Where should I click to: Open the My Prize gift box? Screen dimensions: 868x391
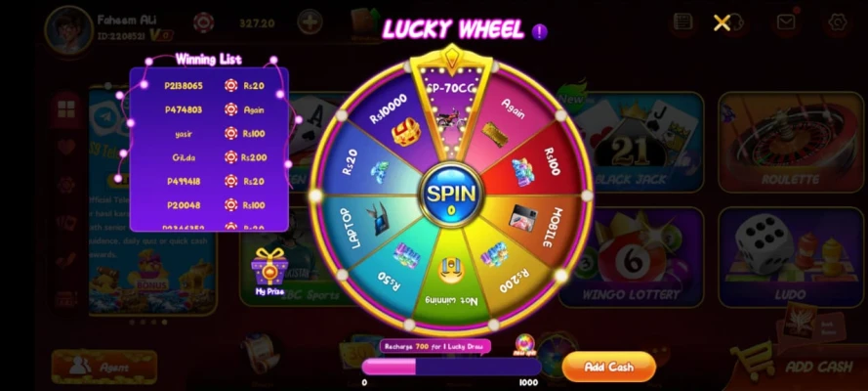click(x=269, y=271)
